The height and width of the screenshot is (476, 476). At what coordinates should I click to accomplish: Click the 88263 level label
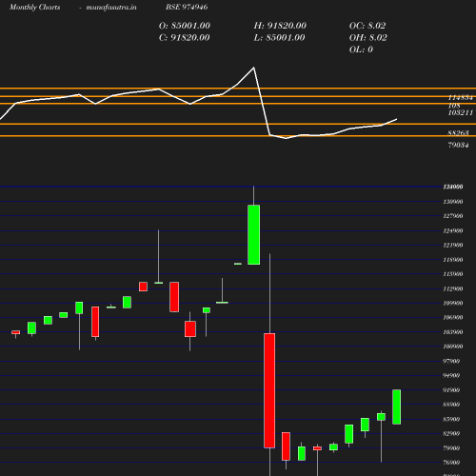point(458,132)
